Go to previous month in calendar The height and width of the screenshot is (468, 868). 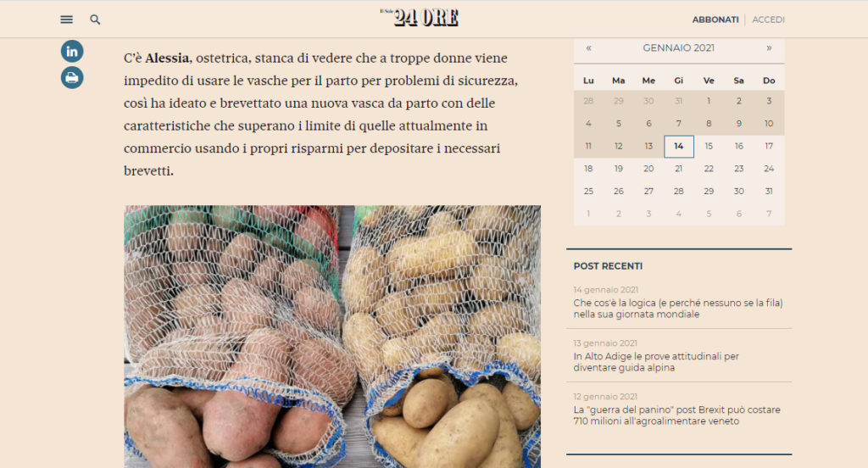588,48
